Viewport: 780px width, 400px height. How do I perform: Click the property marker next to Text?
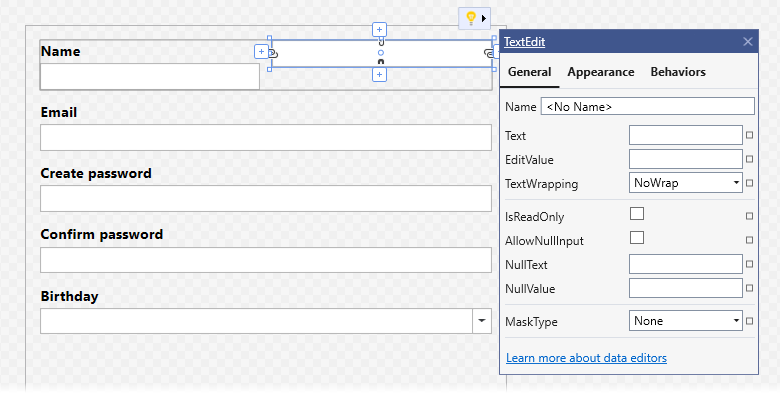(749, 135)
